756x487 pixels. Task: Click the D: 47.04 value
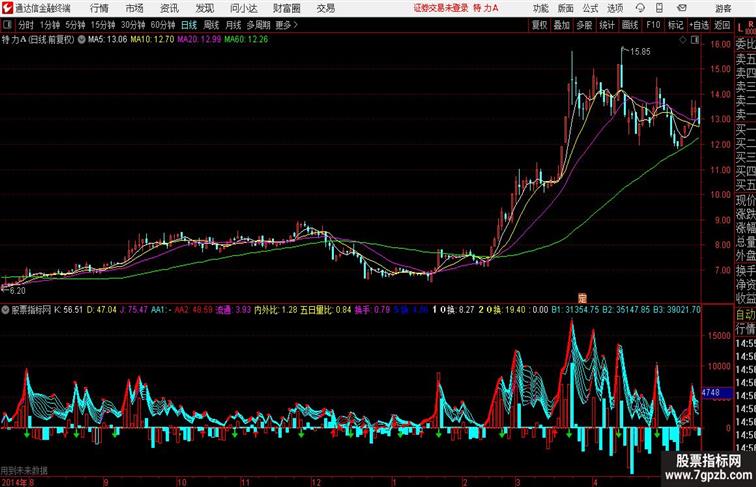102,310
